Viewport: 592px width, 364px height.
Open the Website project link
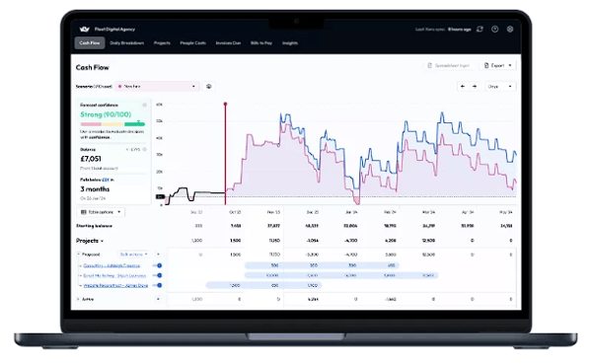tap(115, 285)
